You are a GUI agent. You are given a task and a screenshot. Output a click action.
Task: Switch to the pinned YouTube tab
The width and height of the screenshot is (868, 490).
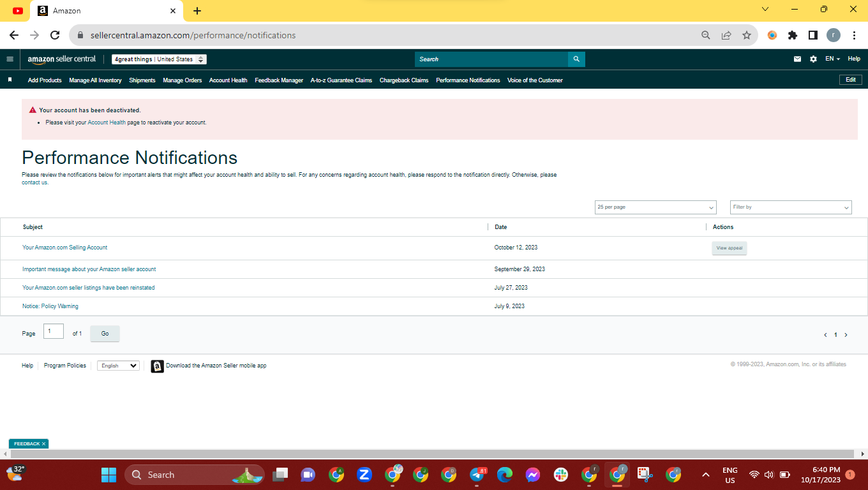click(x=17, y=11)
